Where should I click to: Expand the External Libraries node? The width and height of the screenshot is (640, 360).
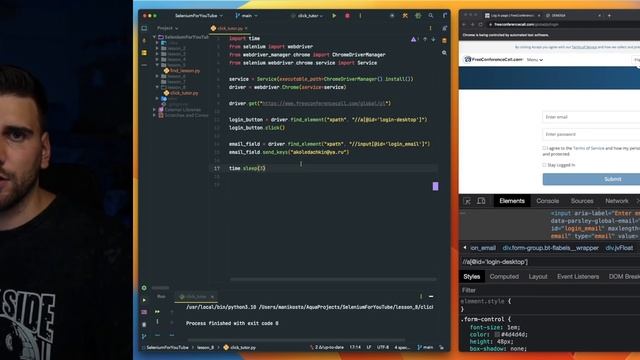[x=155, y=110]
